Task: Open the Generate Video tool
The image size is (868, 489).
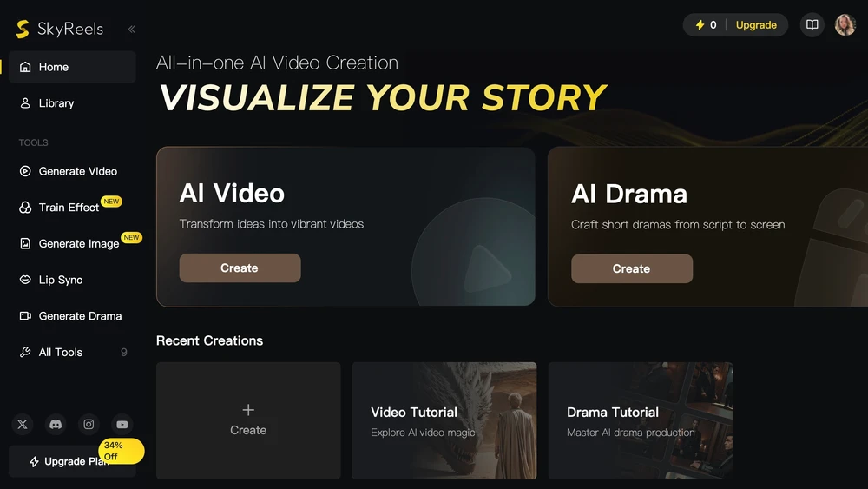Action: coord(72,171)
